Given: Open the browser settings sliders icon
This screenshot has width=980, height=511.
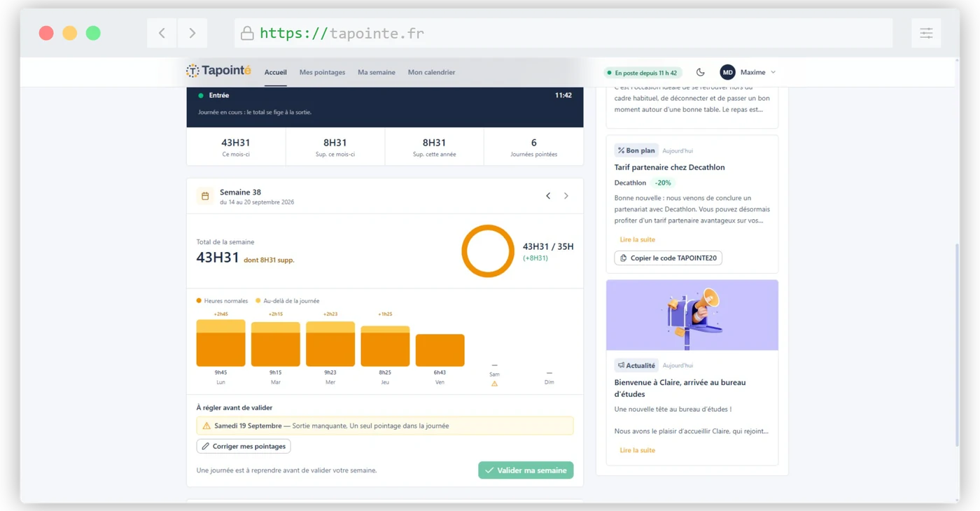Looking at the screenshot, I should (x=926, y=33).
